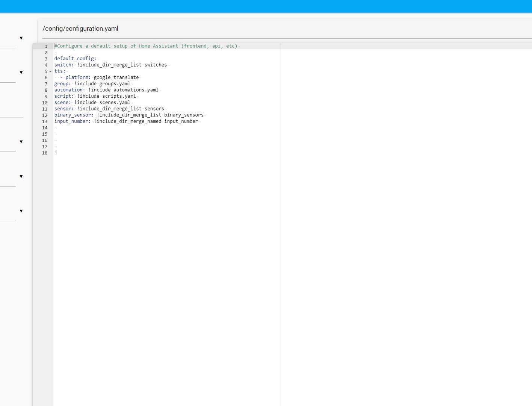Click the 'scene: !include scenes.yaml' line
Image resolution: width=532 pixels, height=406 pixels.
92,103
